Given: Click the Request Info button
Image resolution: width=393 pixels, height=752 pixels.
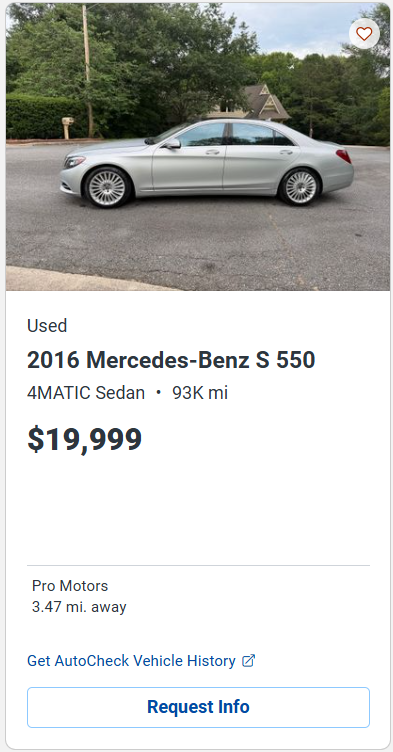Looking at the screenshot, I should pos(198,707).
